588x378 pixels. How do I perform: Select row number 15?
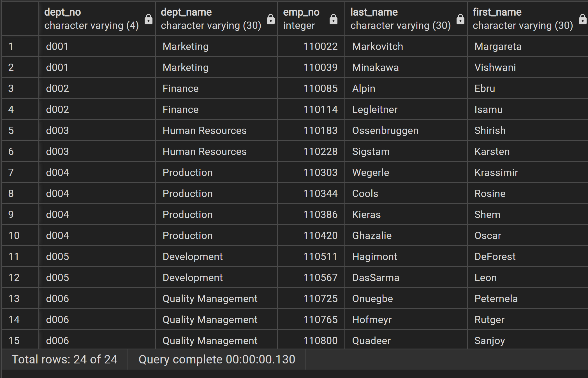pos(20,340)
